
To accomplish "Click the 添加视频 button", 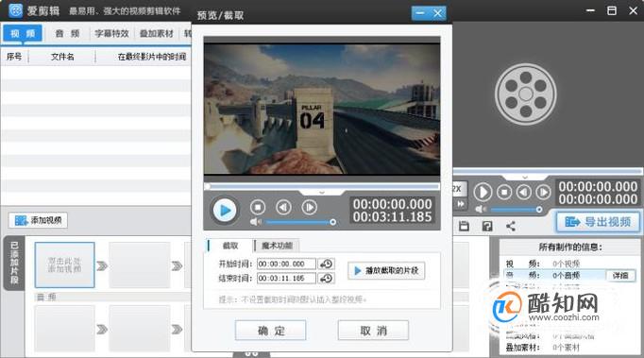I will coord(38,220).
